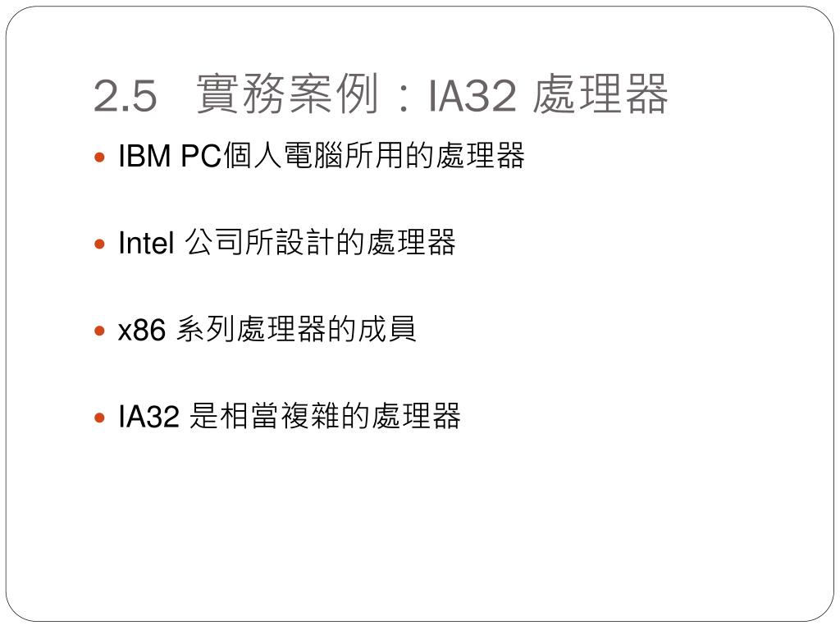Screen dimensions: 840x630
Task: Click the words IBM PC in the first bullet
Action: pos(170,157)
